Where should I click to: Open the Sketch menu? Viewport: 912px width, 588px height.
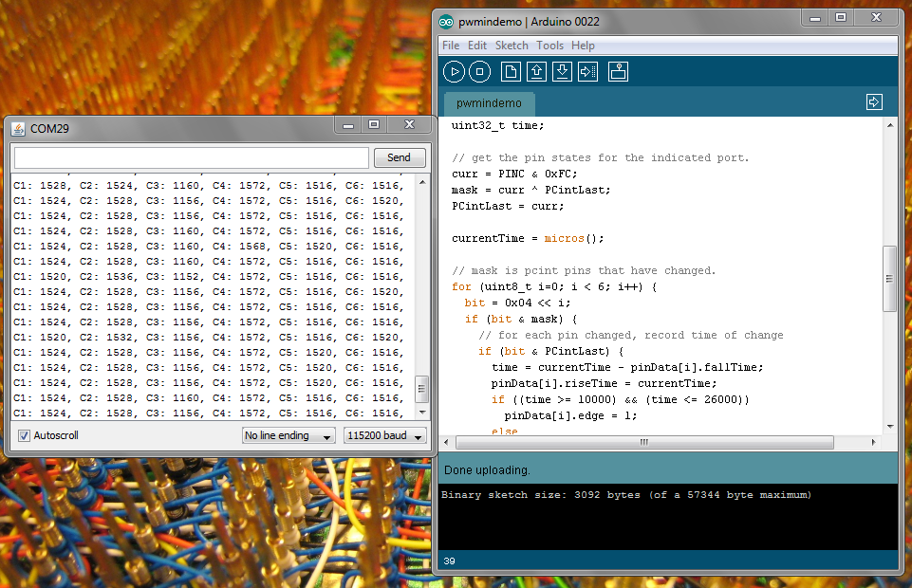click(x=512, y=46)
